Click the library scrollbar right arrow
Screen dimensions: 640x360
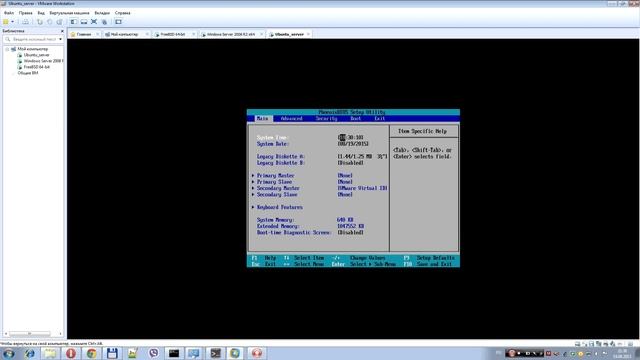pyautogui.click(x=60, y=334)
